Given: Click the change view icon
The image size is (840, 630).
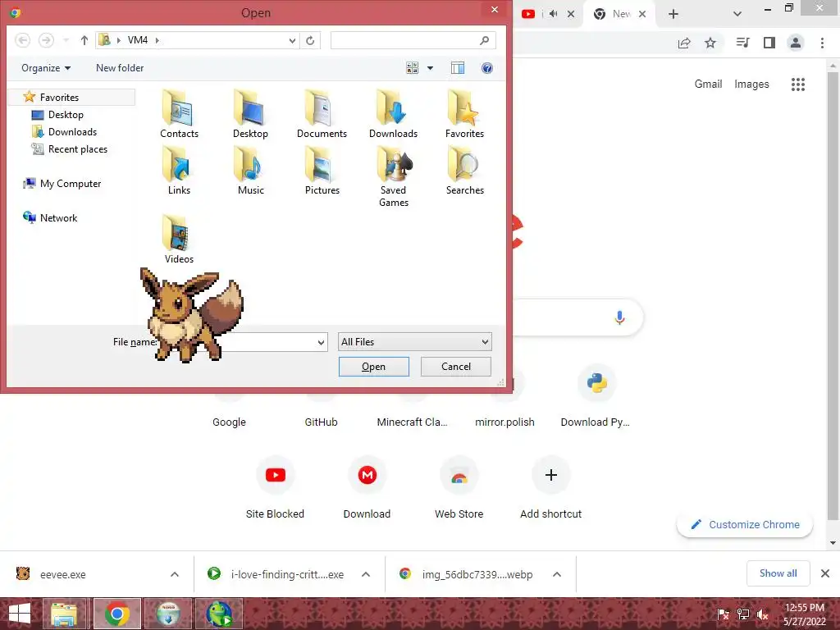Looking at the screenshot, I should coord(412,68).
